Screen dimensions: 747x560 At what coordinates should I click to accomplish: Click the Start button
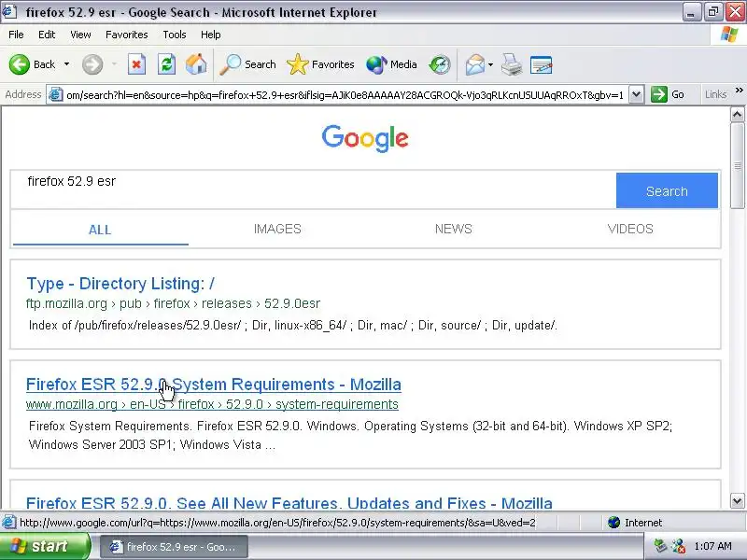[x=45, y=546]
